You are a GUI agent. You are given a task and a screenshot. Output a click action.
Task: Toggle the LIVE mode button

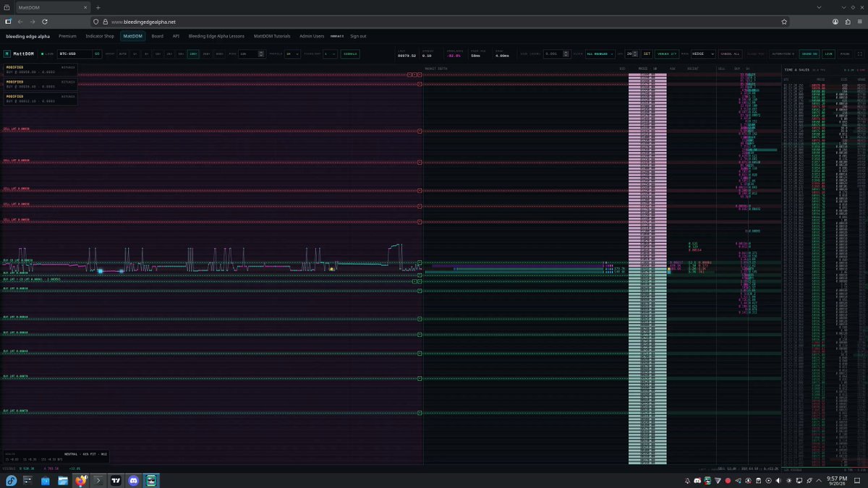point(829,53)
